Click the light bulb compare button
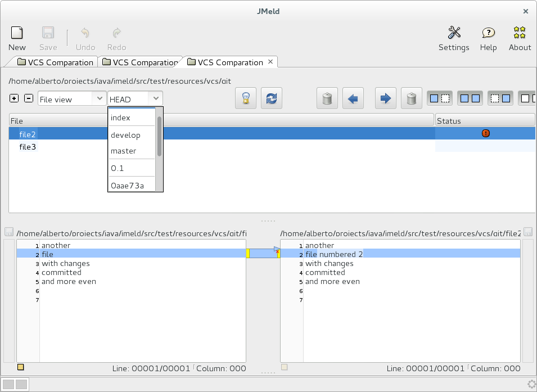The image size is (537, 392). (246, 98)
